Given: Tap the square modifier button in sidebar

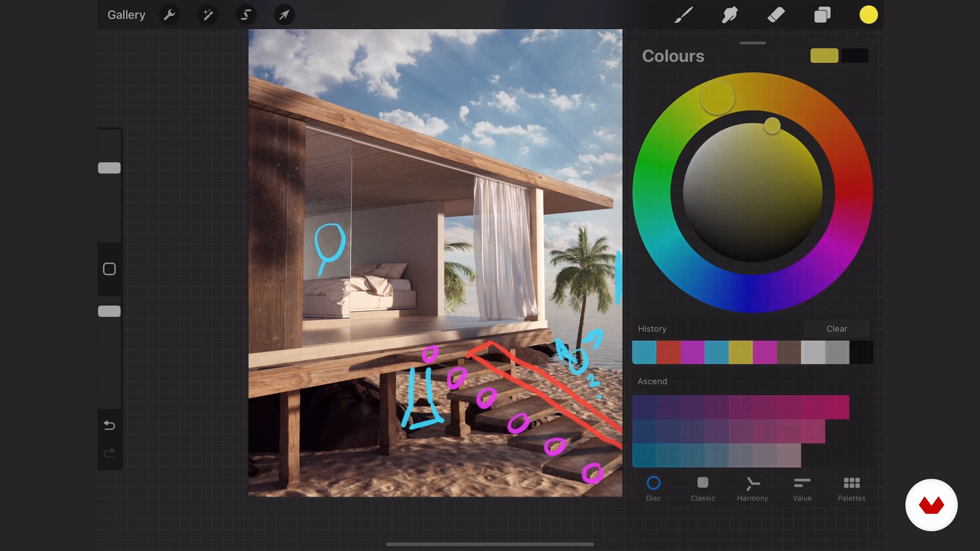Looking at the screenshot, I should [x=109, y=269].
